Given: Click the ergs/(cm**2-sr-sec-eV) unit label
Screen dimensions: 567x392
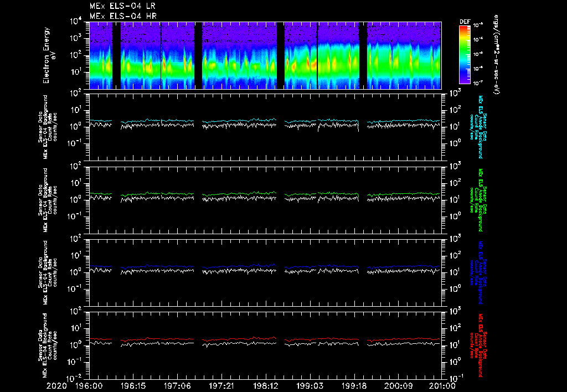Looking at the screenshot, I should [497, 55].
